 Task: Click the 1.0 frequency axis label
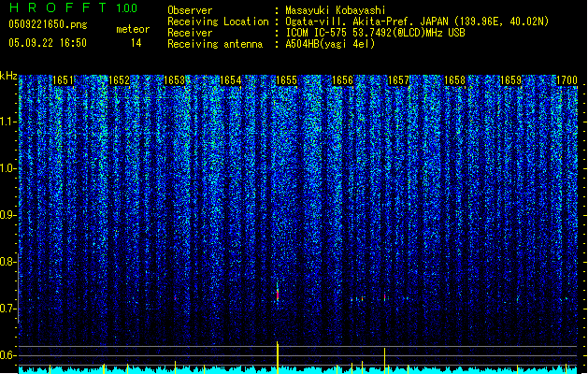pyautogui.click(x=7, y=168)
